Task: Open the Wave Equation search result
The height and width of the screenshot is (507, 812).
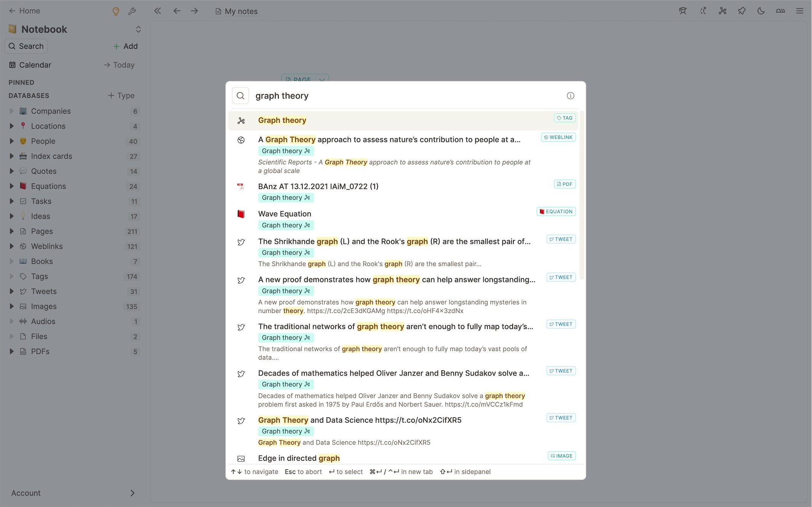Action: click(285, 214)
